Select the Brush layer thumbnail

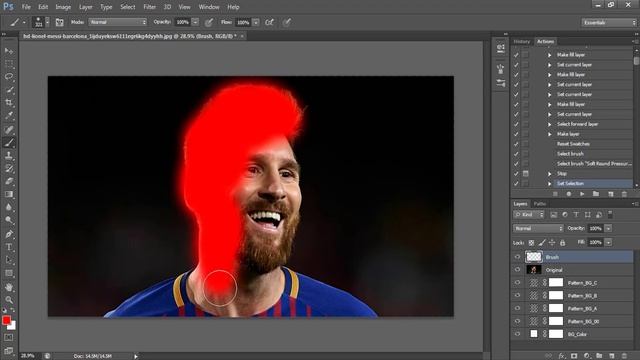click(x=534, y=257)
